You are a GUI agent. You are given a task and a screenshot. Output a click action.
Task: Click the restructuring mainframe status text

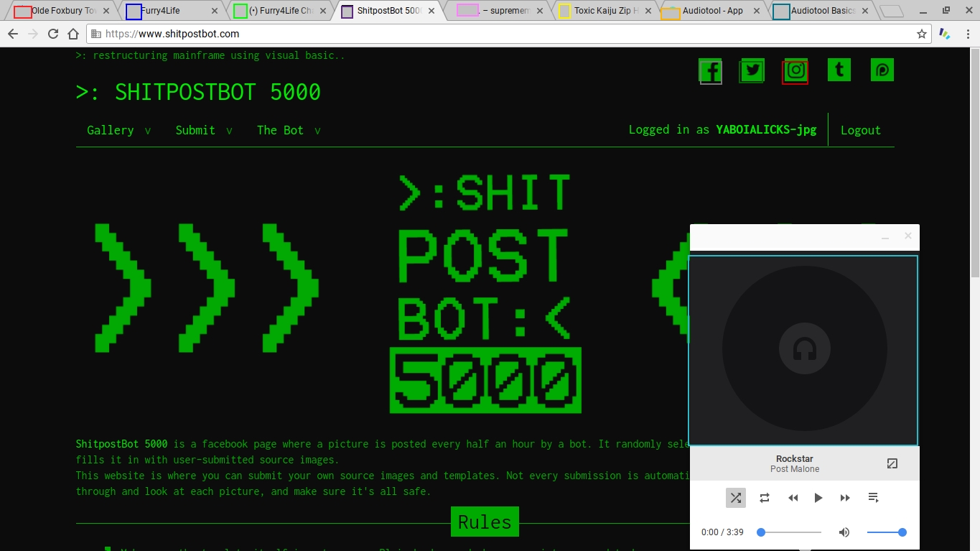click(x=210, y=55)
